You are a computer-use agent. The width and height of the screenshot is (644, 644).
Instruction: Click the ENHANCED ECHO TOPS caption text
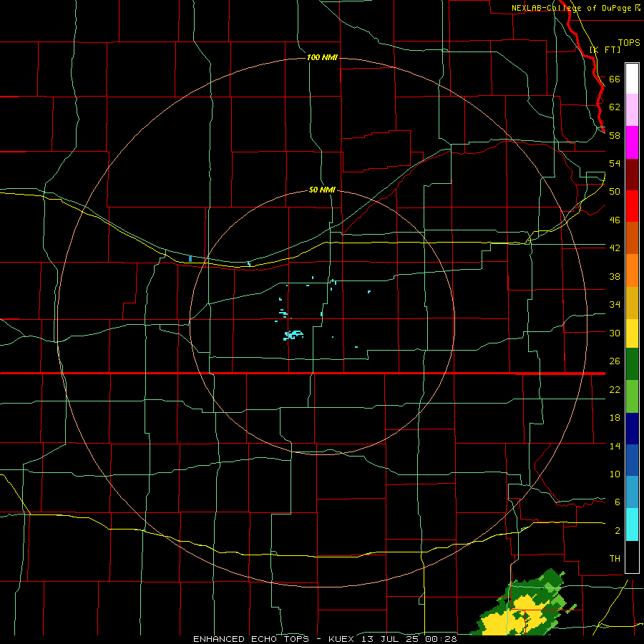tap(251, 639)
